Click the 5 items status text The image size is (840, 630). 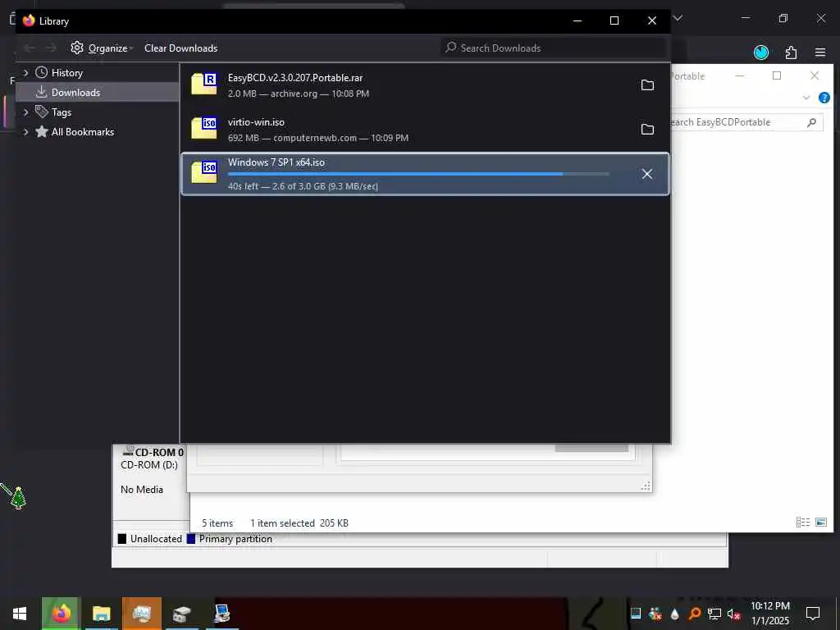point(217,523)
